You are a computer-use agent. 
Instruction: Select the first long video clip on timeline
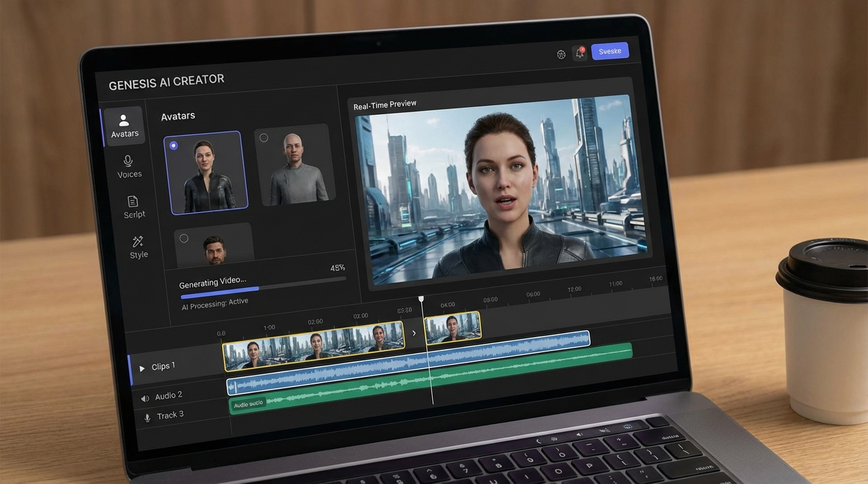314,345
